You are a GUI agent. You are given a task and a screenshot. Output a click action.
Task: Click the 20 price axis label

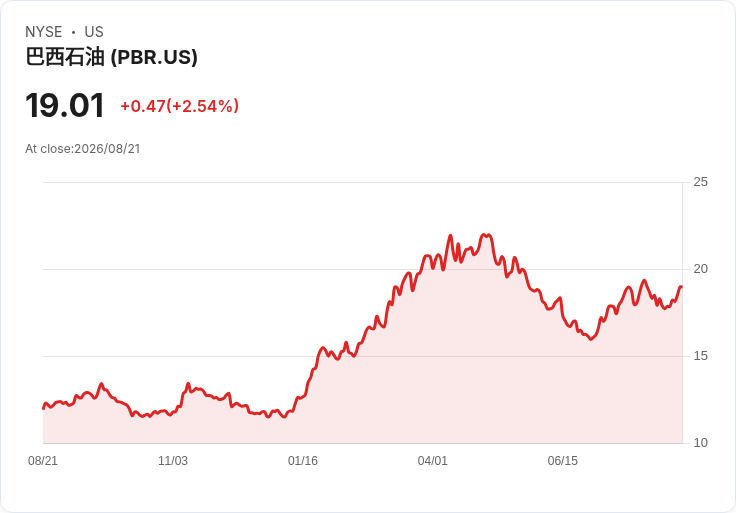[x=700, y=269]
